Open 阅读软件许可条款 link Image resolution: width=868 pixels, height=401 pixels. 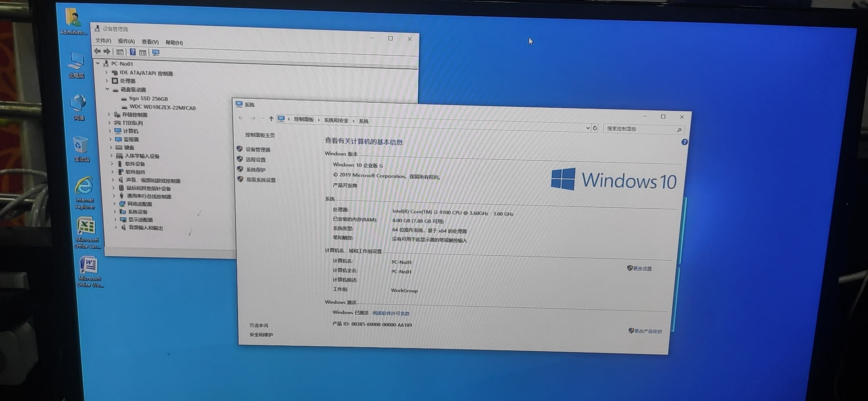[x=391, y=313]
